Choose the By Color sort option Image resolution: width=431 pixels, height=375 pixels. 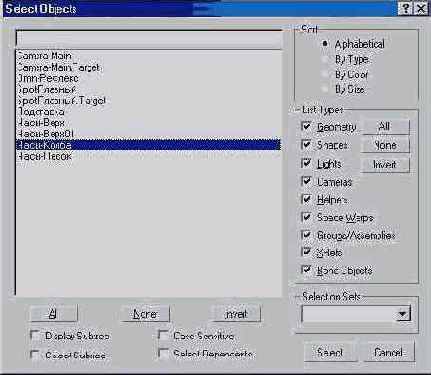tap(325, 74)
